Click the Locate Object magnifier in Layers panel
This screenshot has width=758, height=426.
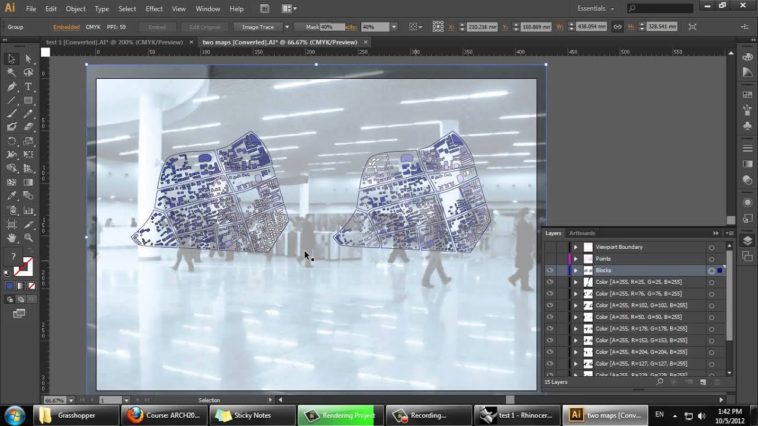click(660, 382)
